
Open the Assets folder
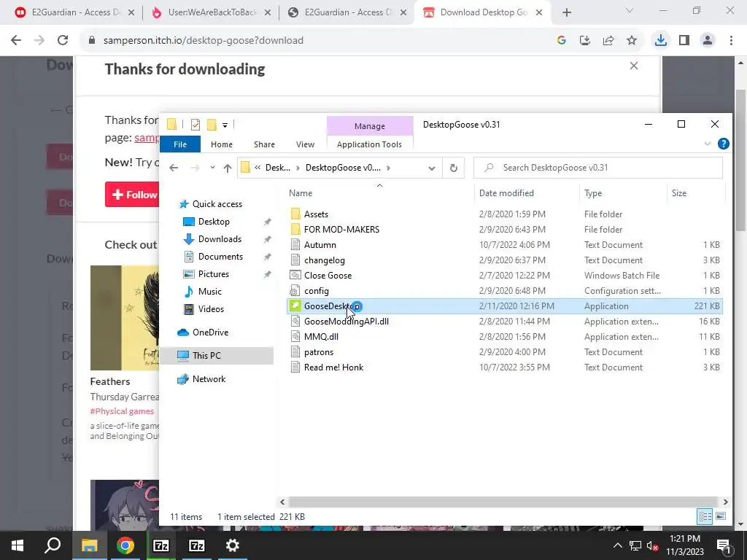pos(316,214)
